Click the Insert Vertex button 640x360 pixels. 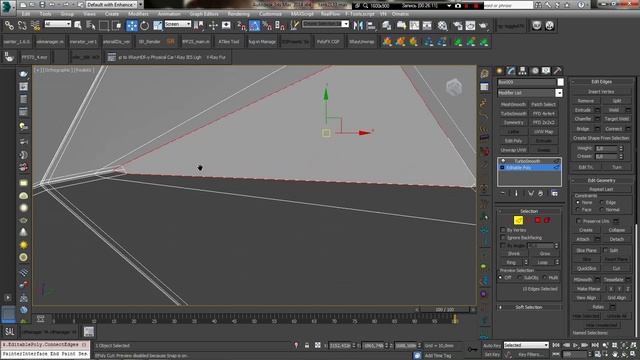[601, 92]
